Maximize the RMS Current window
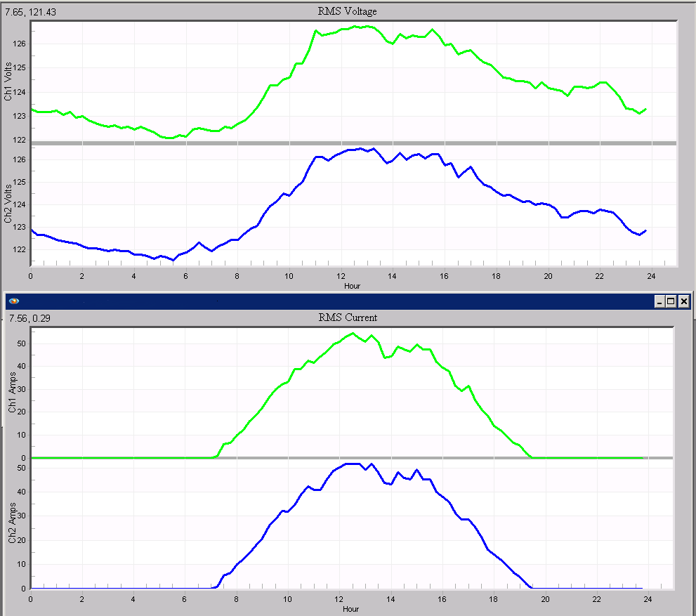Viewport: 696px width, 616px height. [671, 302]
